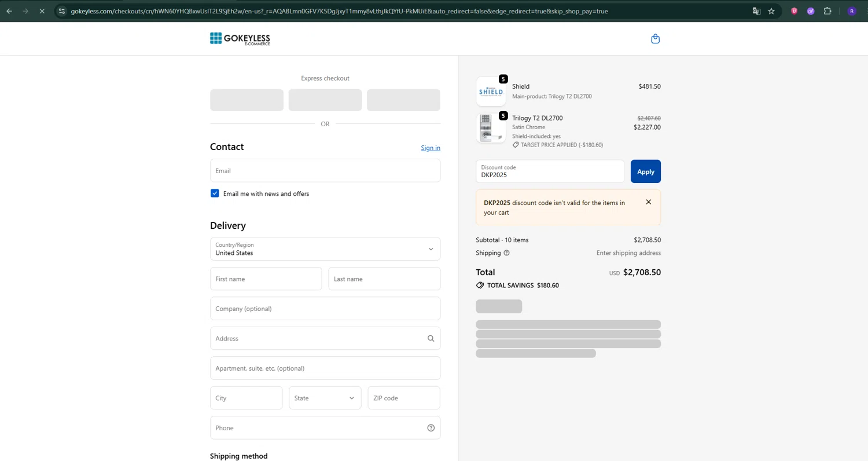Focus the Phone field
868x461 pixels.
point(325,428)
